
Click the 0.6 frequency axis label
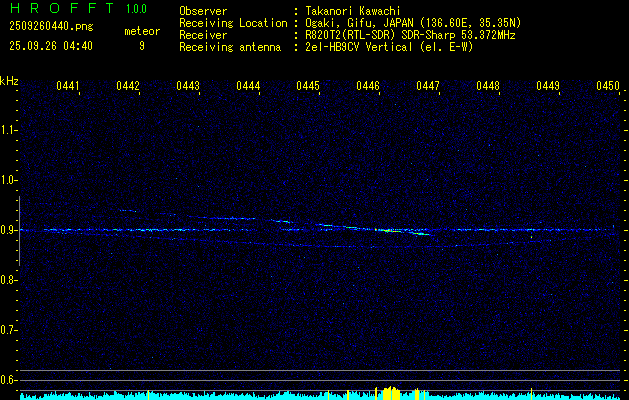pyautogui.click(x=9, y=380)
